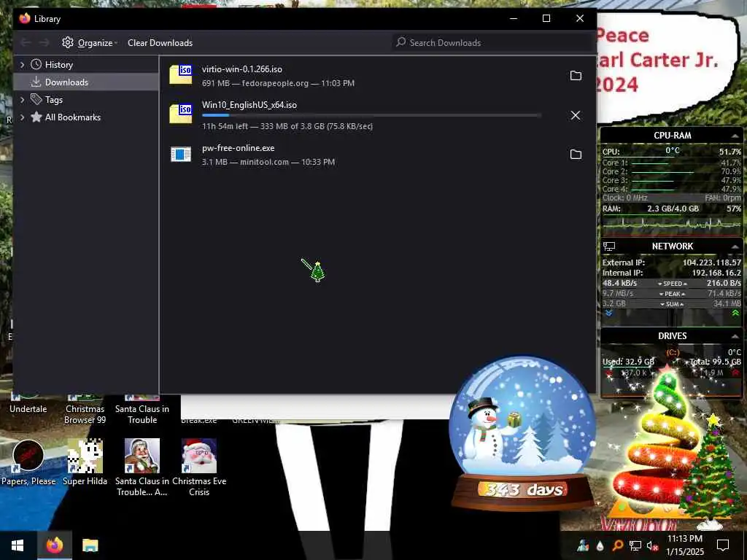Show virtio-win-0.1.266.iso in its folder
This screenshot has height=560, width=747.
pyautogui.click(x=576, y=76)
